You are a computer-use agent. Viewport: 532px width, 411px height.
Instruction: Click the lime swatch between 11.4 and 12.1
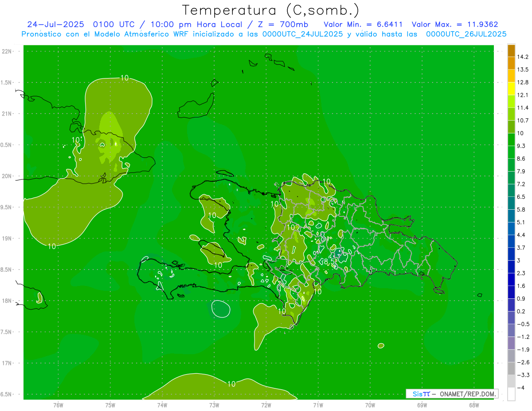511,102
